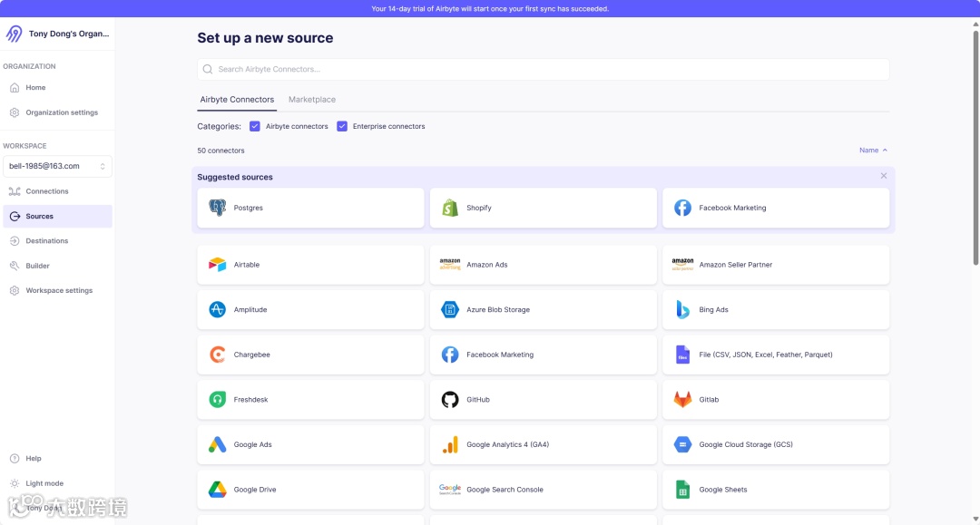
Task: Click the Amazon Ads logo
Action: [450, 264]
